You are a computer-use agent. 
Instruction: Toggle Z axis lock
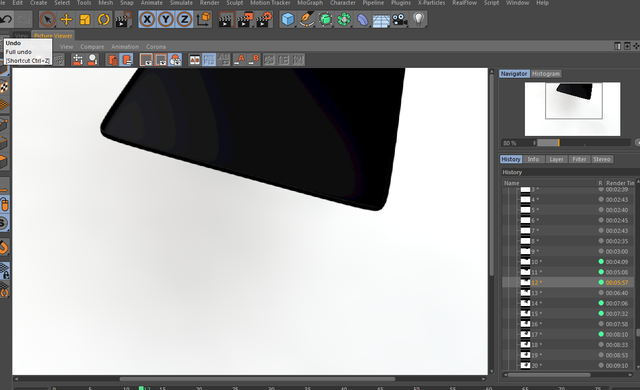184,19
